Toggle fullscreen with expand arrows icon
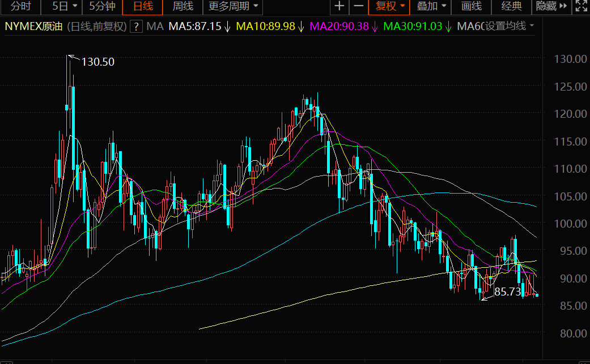 coord(581,6)
